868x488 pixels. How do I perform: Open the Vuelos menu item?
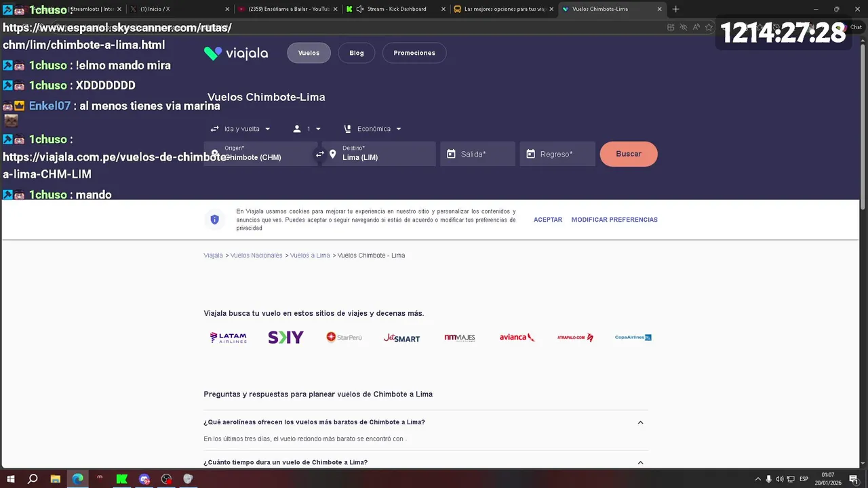click(x=309, y=53)
